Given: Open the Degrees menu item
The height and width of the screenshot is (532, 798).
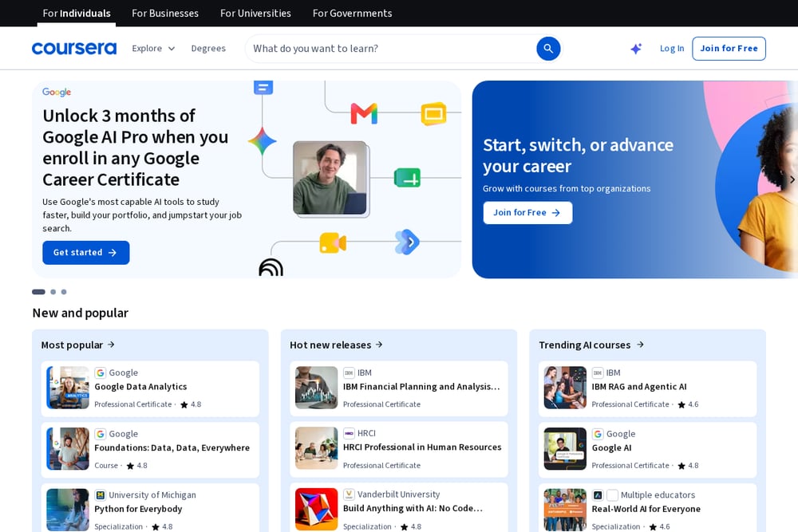Looking at the screenshot, I should (208, 49).
